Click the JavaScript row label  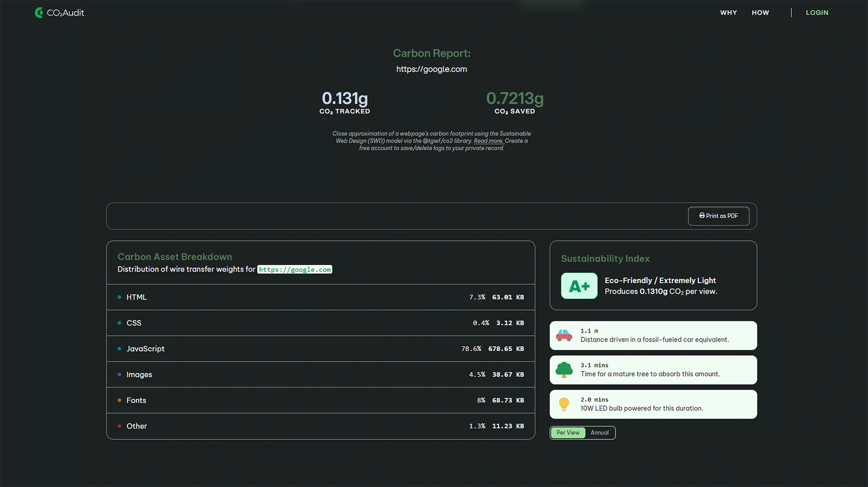point(145,349)
